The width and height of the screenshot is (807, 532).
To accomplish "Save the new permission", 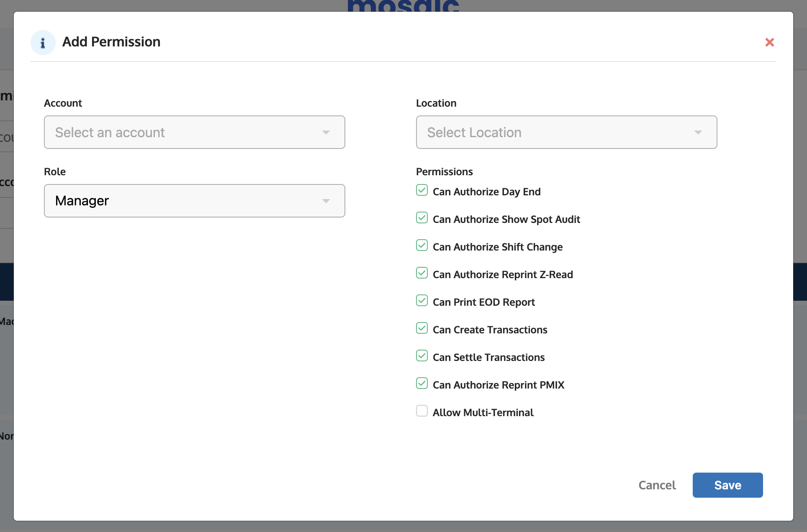I will (x=727, y=485).
